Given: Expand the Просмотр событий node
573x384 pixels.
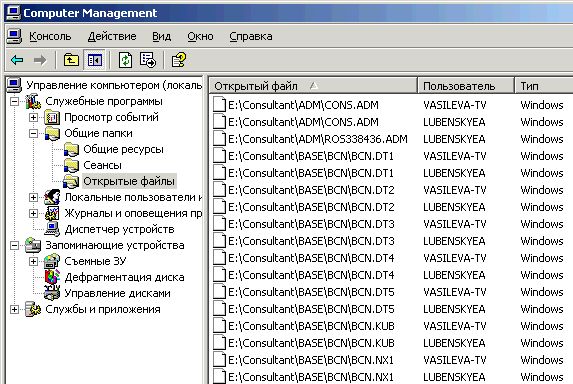Looking at the screenshot, I should tap(33, 117).
